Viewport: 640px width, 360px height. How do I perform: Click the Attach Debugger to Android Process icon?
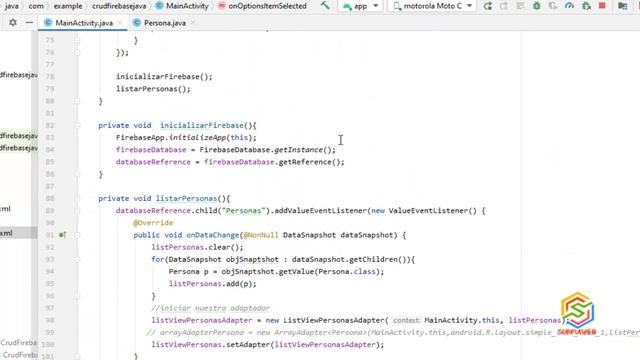(x=586, y=6)
